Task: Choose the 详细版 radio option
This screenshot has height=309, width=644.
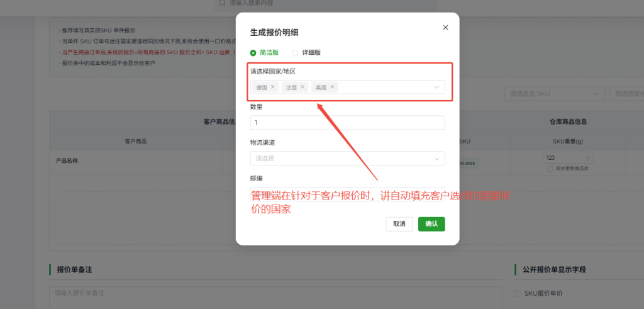Action: (x=295, y=53)
